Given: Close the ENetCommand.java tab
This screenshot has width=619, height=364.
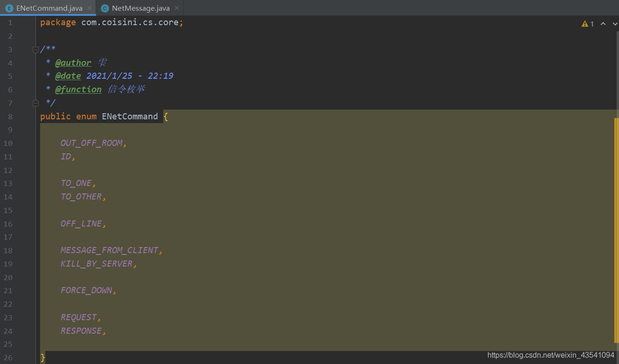Looking at the screenshot, I should click(90, 8).
